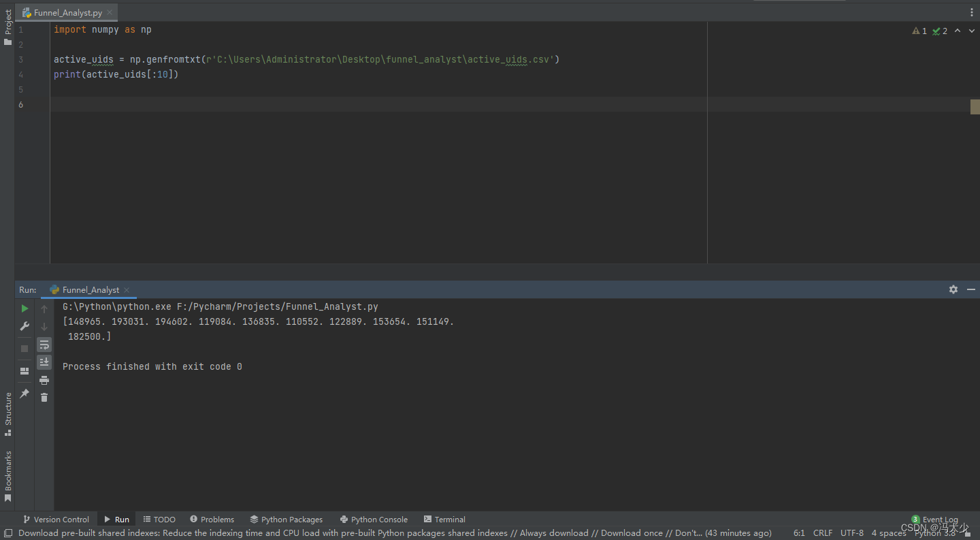Click 'import numpy as np' line

pyautogui.click(x=103, y=30)
